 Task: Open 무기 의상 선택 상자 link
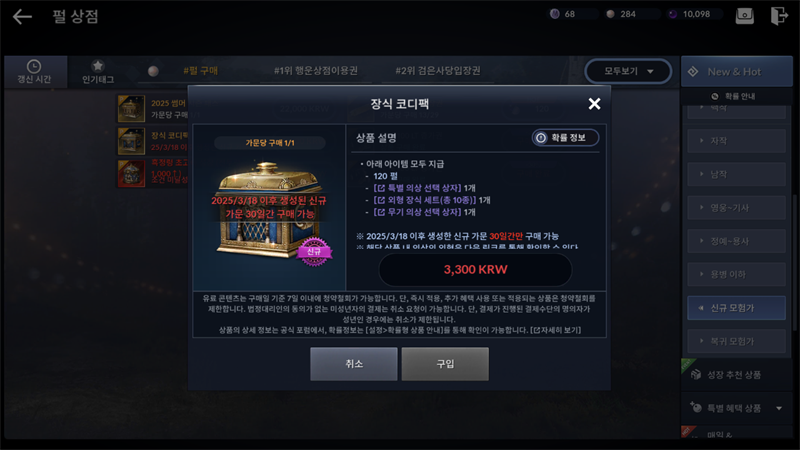tap(417, 212)
